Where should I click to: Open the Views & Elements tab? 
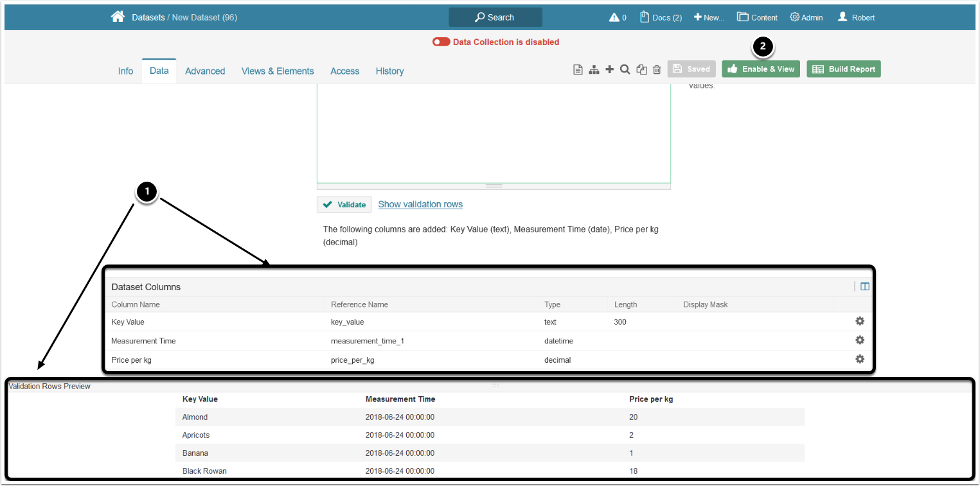278,71
